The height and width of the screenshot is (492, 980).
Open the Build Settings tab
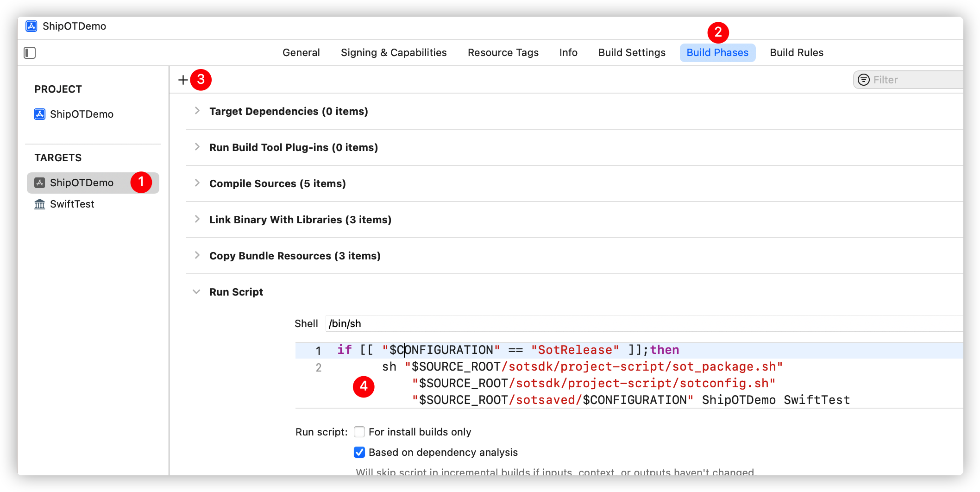click(x=632, y=53)
